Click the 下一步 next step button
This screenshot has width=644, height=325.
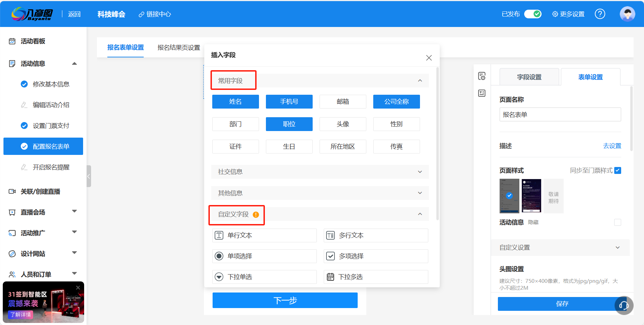(x=285, y=300)
